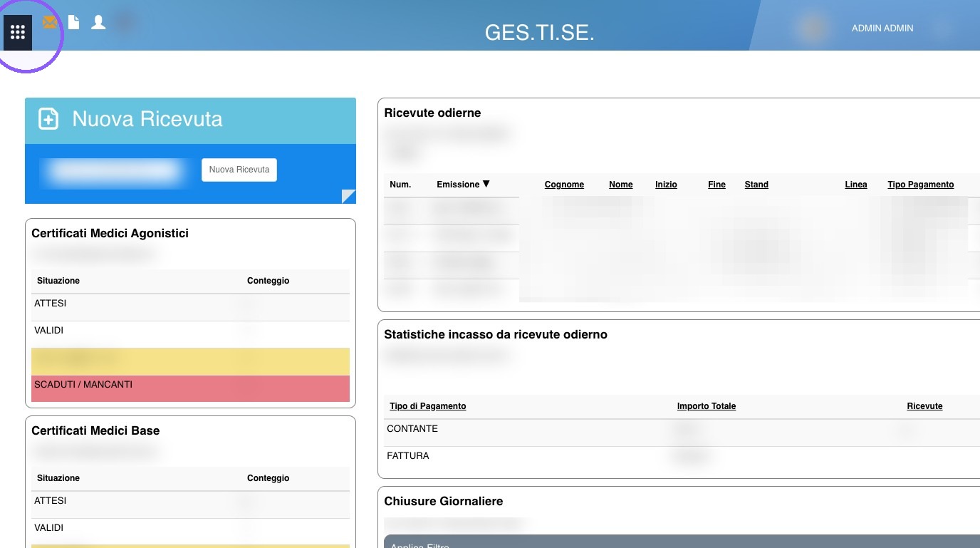980x548 pixels.
Task: Sort receipts by Inizio column
Action: pyautogui.click(x=666, y=185)
